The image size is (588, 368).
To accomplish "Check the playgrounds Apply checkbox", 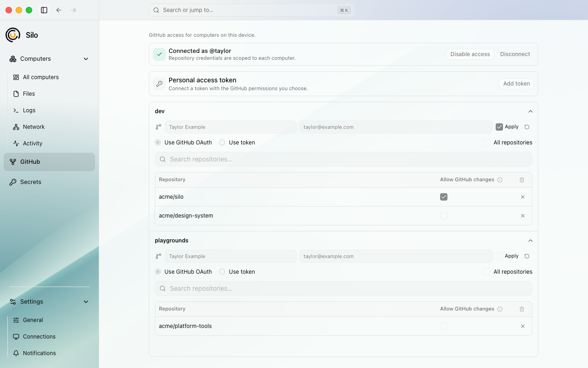I will click(499, 256).
